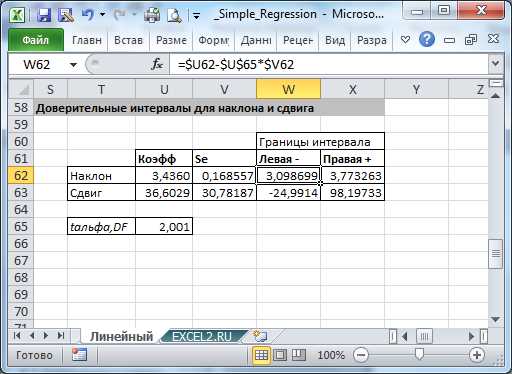Click the macro record icon in status bar
This screenshot has height=374, width=512.
[x=79, y=355]
